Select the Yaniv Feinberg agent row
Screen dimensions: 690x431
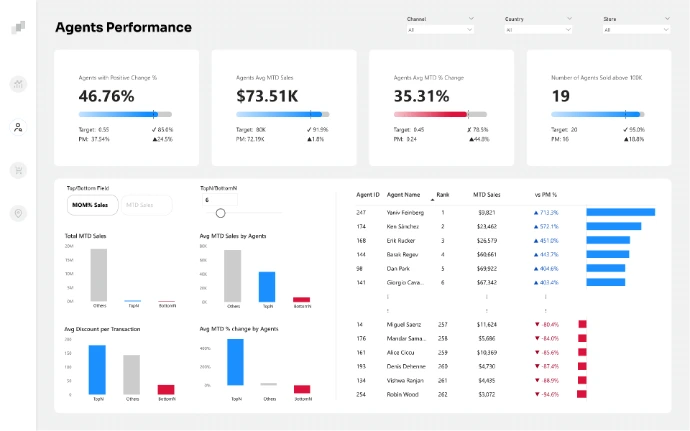[x=405, y=212]
